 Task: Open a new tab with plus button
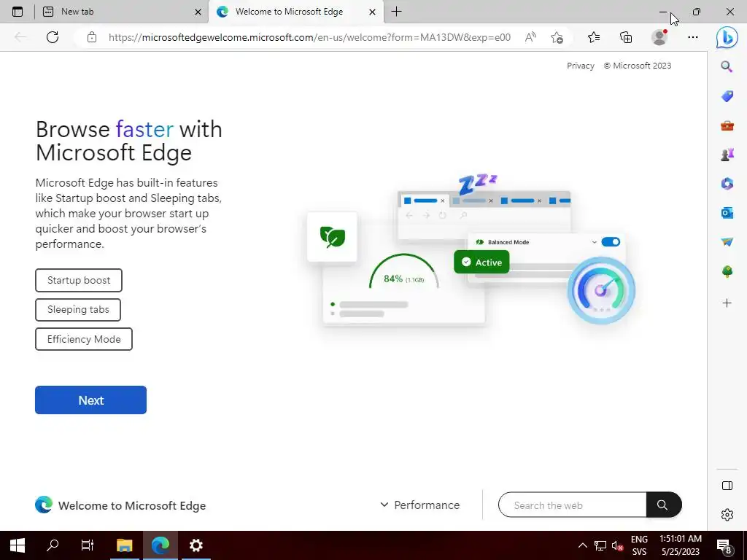396,12
